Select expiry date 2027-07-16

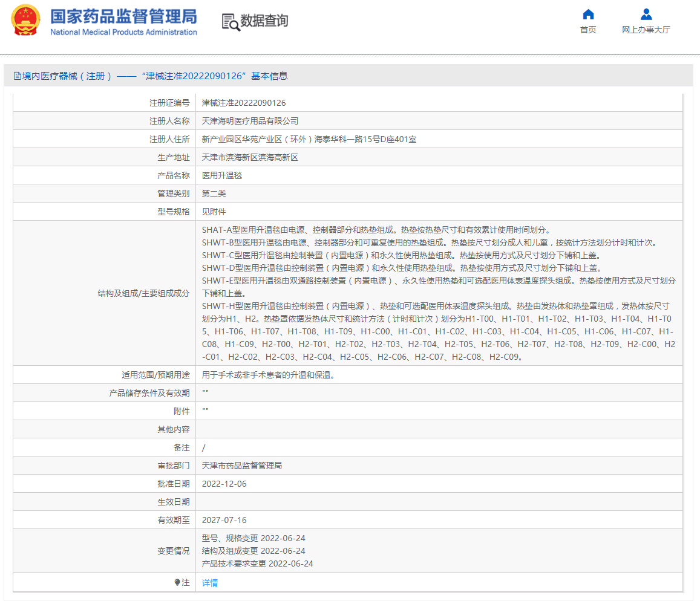pyautogui.click(x=224, y=520)
